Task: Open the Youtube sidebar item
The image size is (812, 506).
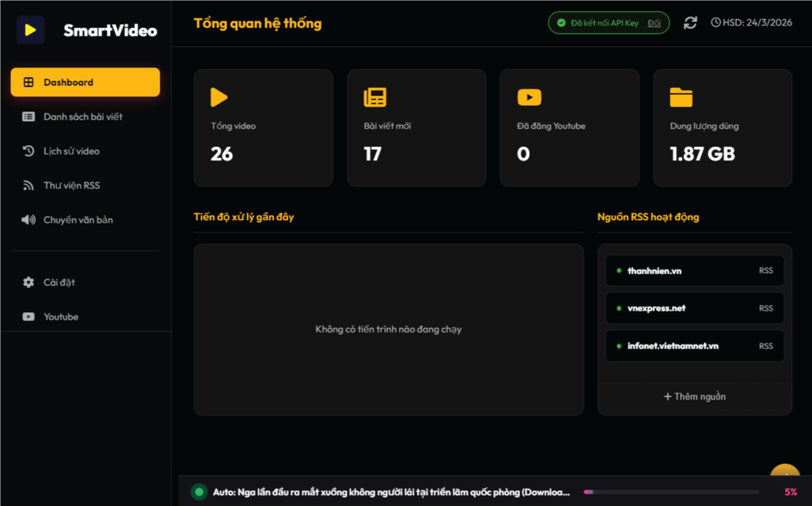Action: click(61, 317)
